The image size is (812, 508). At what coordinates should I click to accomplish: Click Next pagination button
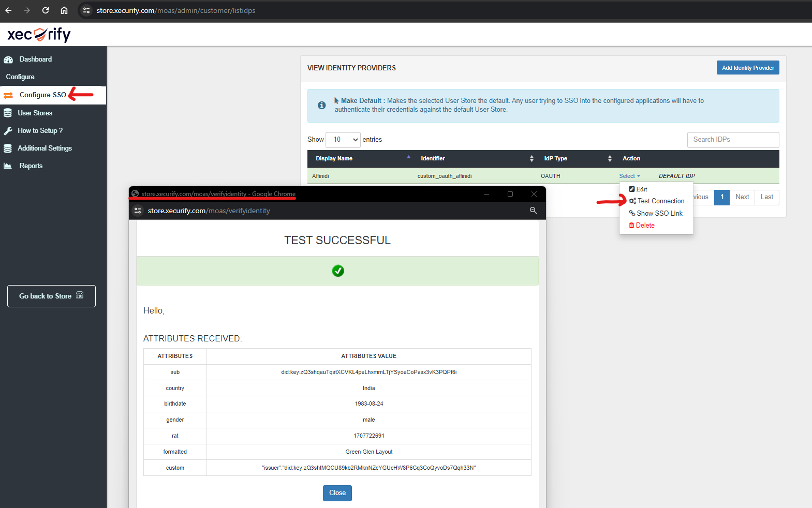(x=742, y=197)
